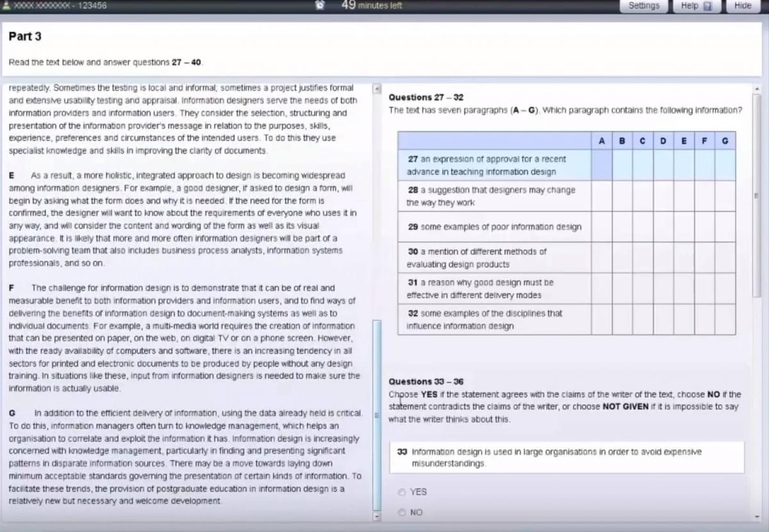Click column header D in answer table
This screenshot has height=532, width=769.
(663, 140)
